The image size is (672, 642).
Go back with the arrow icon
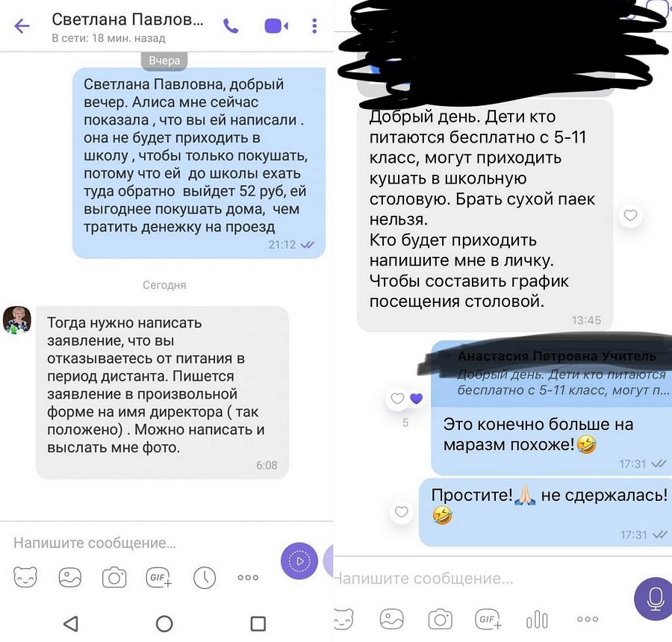click(x=22, y=26)
